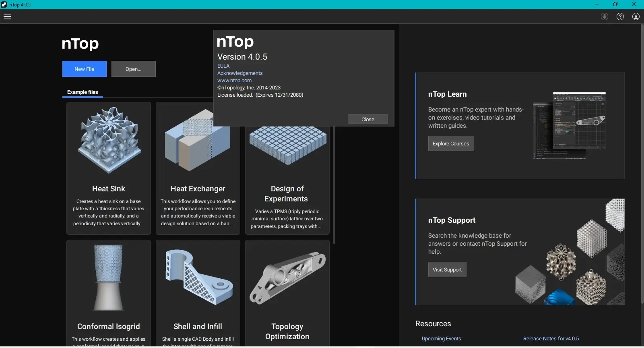Screen dimensions: 644x348
Task: Open Release Notes for v4.0.5
Action: click(551, 339)
